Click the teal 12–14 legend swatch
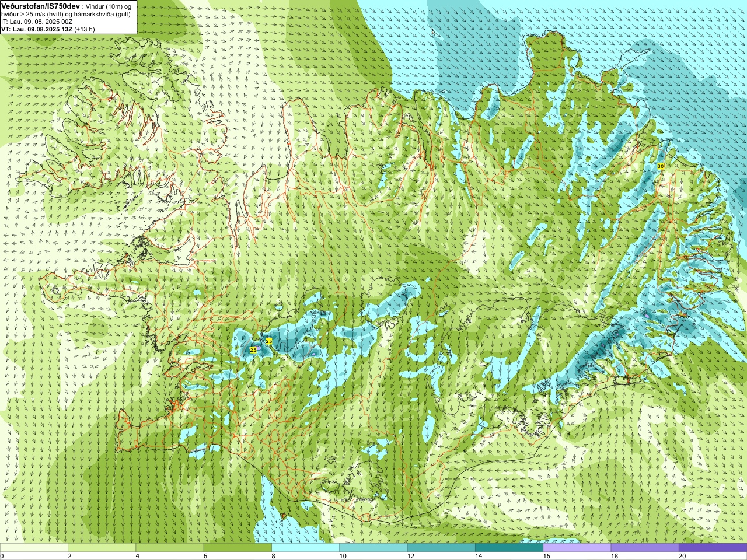 click(441, 548)
